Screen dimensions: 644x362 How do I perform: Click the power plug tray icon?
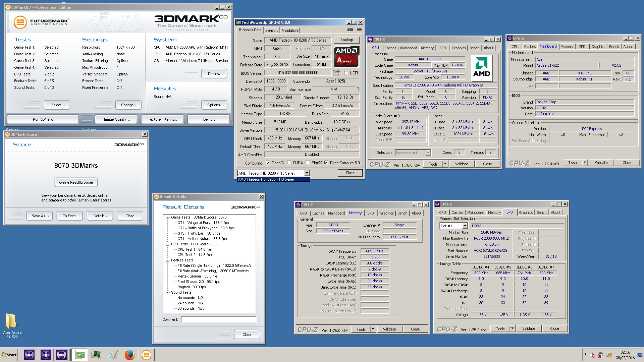click(x=600, y=355)
